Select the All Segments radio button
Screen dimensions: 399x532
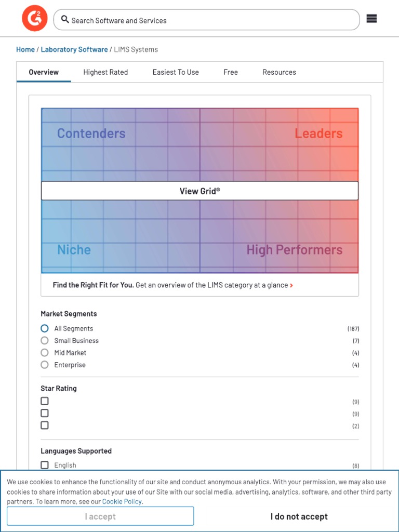click(x=45, y=328)
